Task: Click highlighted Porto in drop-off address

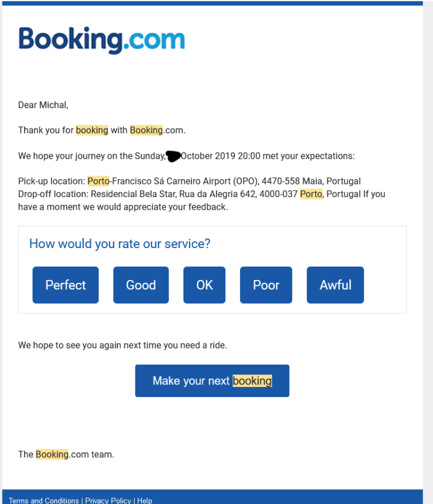Action: [311, 194]
